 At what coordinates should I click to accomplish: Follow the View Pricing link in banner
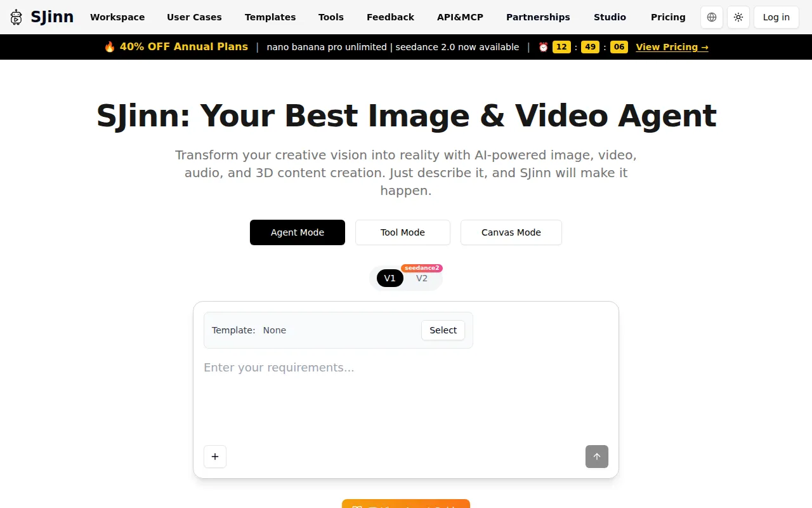click(x=672, y=47)
